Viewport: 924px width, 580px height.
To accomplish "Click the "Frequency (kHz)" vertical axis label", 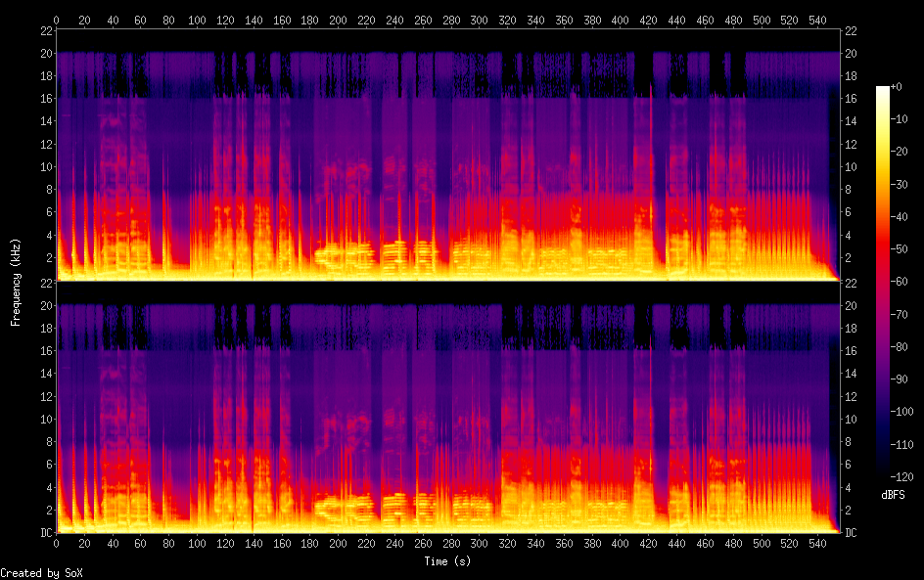I will [16, 281].
